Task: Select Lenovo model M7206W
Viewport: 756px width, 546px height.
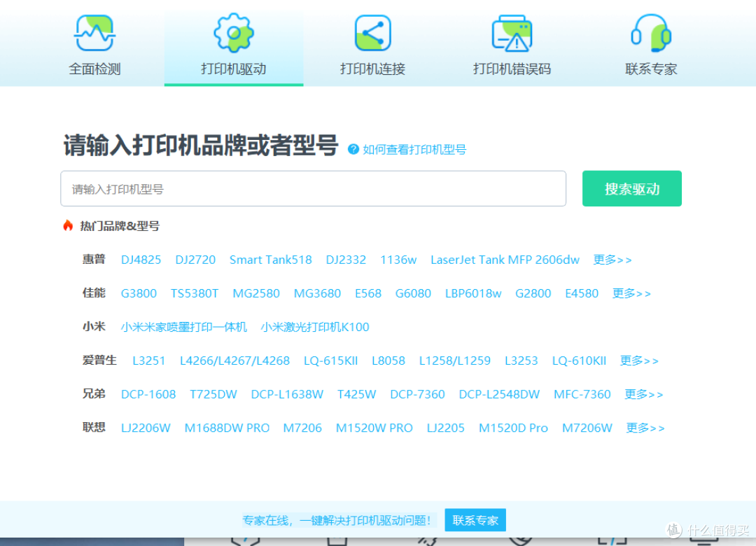Action: [x=587, y=428]
